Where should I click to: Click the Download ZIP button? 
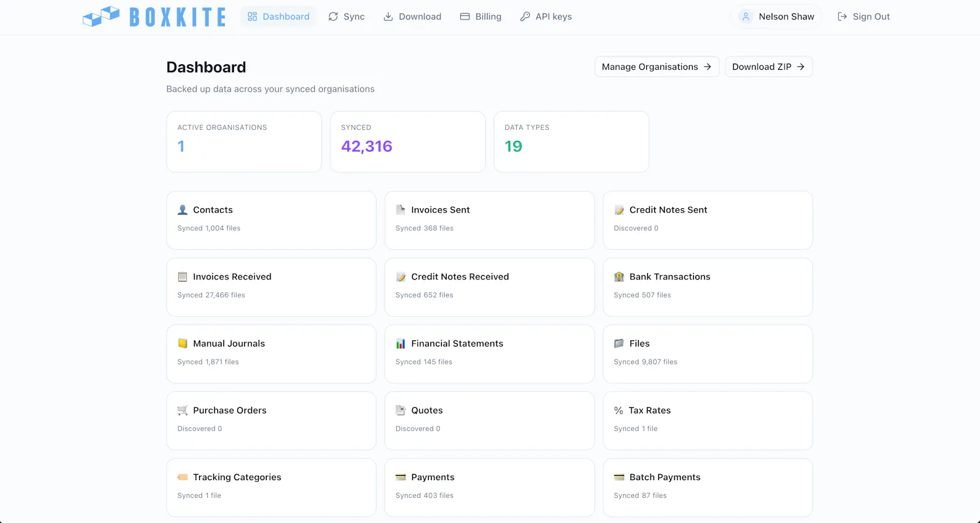(769, 67)
